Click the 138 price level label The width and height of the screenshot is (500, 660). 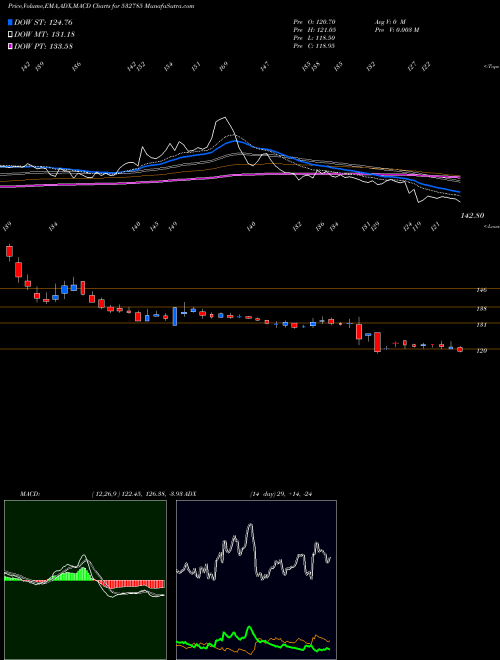[x=481, y=309]
